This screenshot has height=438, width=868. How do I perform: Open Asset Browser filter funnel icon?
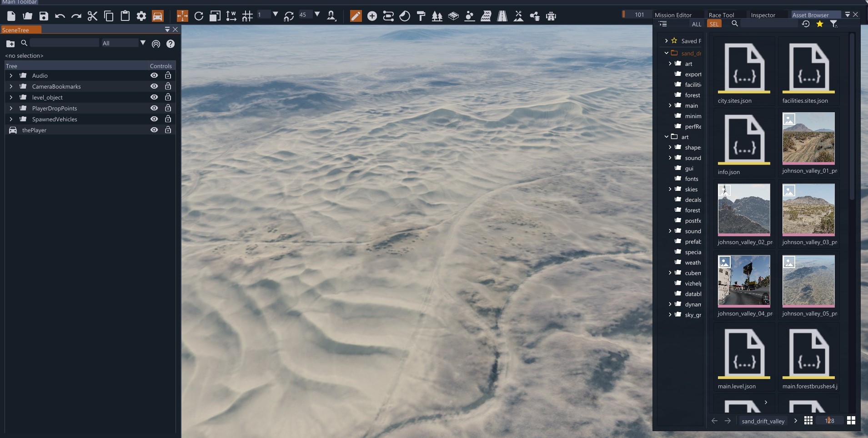[833, 24]
